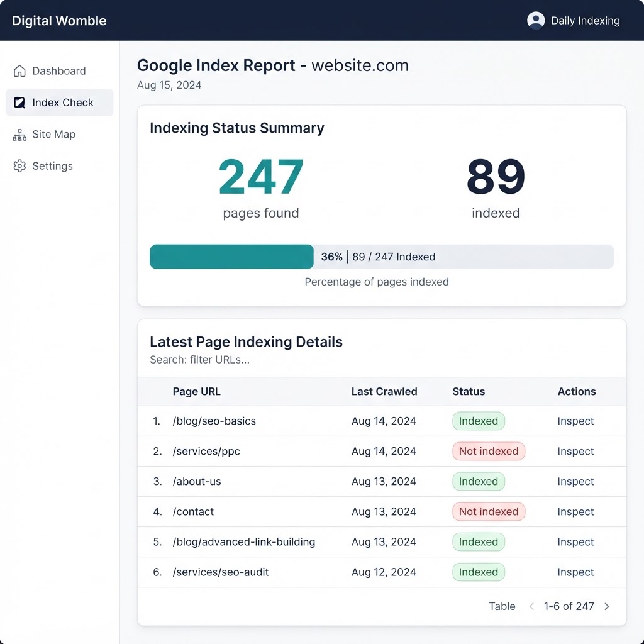Click the Latest Page Indexing Details heading

(246, 341)
